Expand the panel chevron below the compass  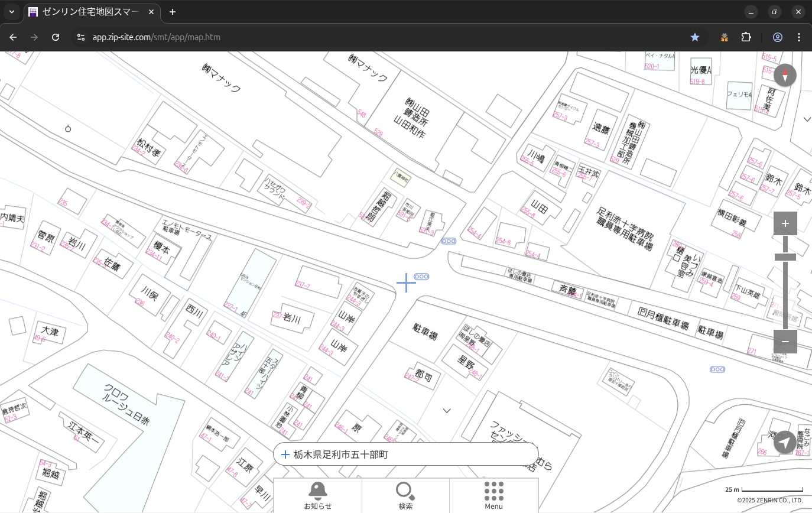coord(807,119)
